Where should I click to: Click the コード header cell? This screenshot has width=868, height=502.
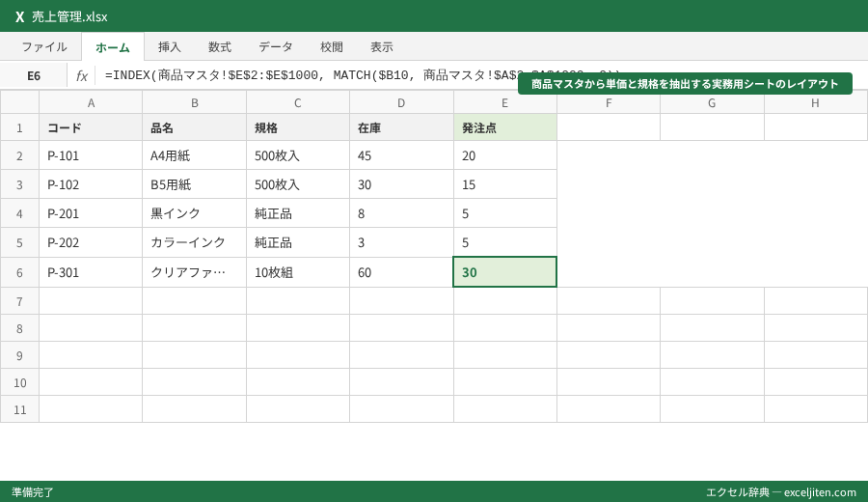pyautogui.click(x=91, y=128)
